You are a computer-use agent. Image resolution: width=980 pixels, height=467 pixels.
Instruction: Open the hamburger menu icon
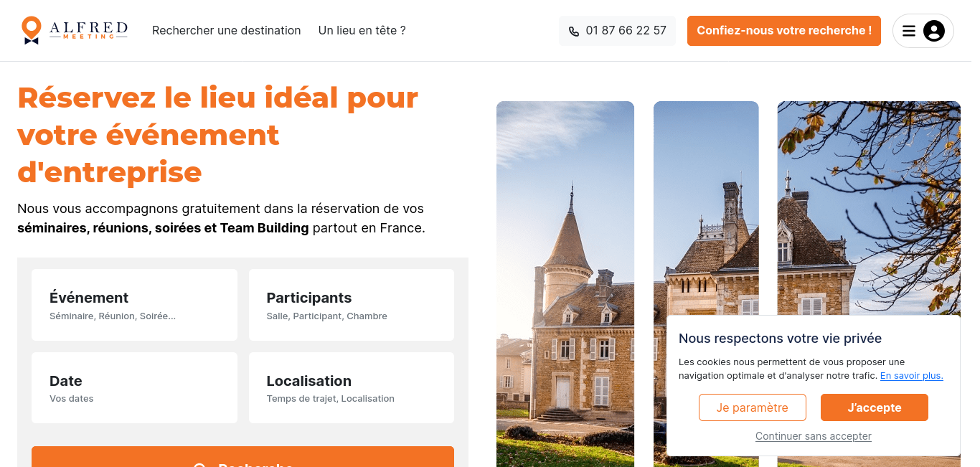tap(909, 31)
